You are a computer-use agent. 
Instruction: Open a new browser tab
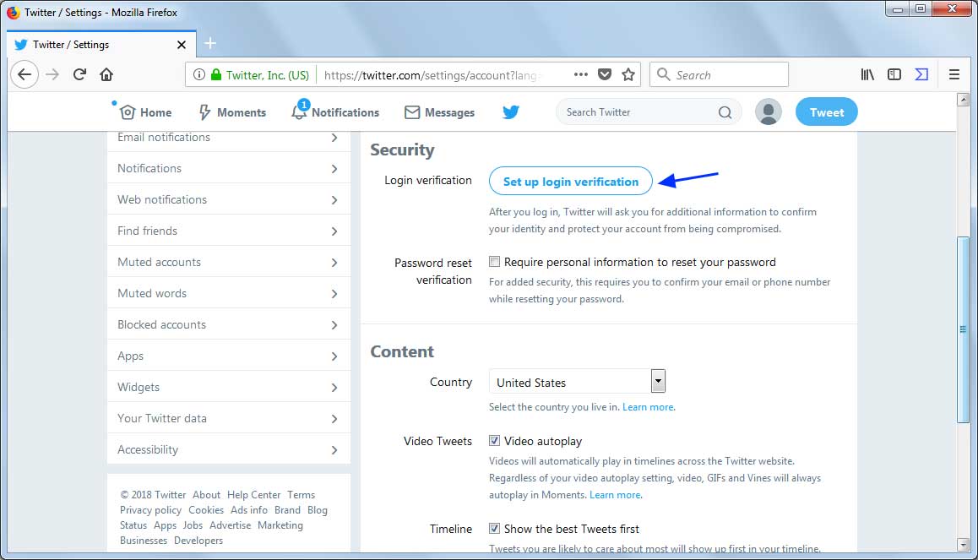(x=210, y=43)
